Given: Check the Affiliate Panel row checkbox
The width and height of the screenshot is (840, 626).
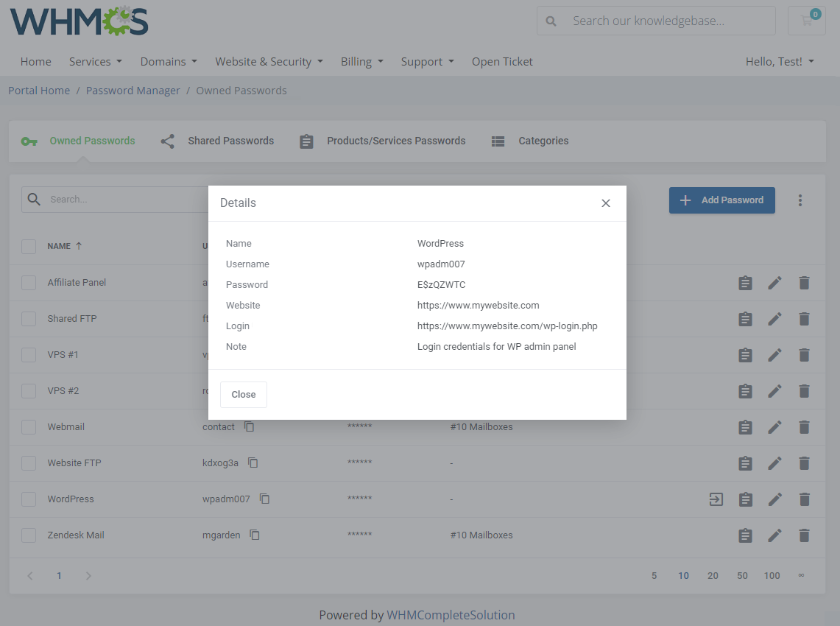Looking at the screenshot, I should [29, 283].
